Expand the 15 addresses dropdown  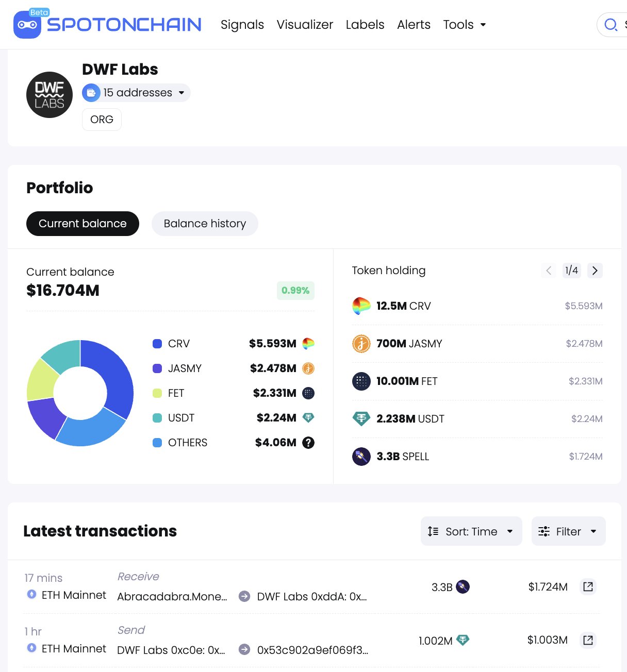pos(137,93)
